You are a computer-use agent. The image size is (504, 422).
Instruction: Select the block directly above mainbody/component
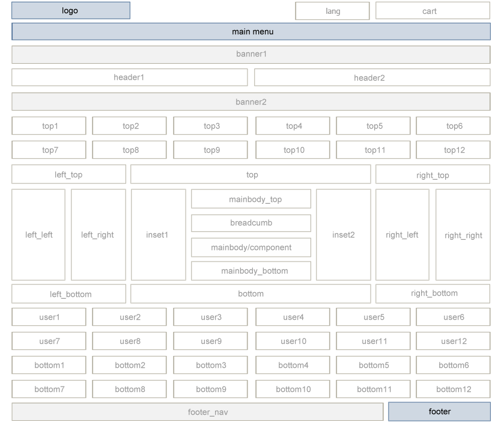[250, 223]
